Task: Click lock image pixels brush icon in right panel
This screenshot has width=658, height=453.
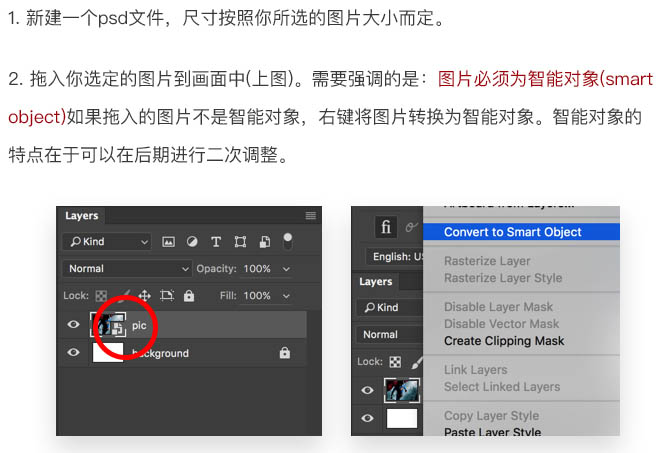Action: pos(417,362)
